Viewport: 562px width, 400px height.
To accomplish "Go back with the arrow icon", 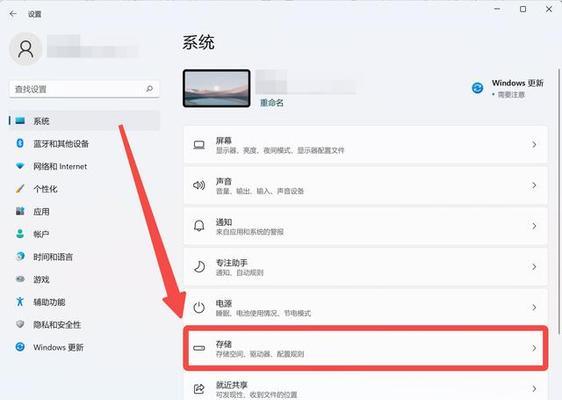I will pos(13,14).
